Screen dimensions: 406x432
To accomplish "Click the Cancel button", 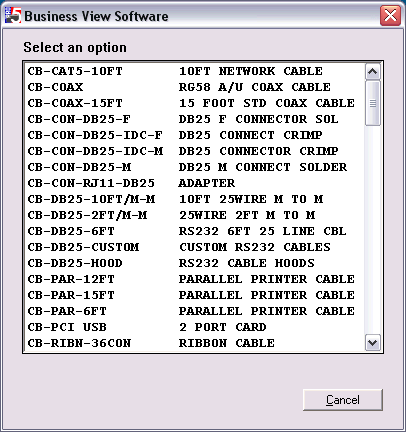I will point(343,400).
